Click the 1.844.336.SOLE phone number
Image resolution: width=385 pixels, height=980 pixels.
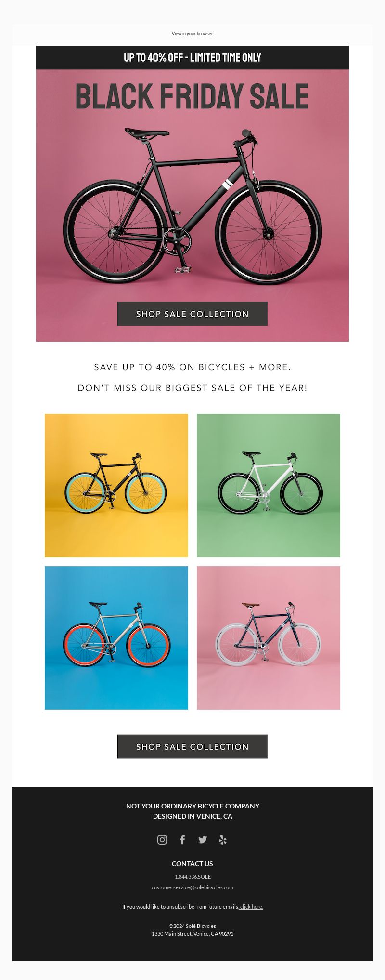tap(192, 876)
